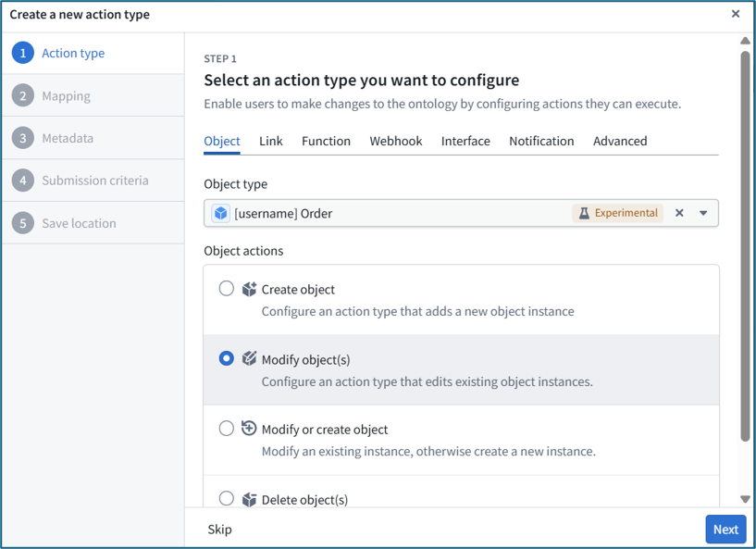This screenshot has height=549, width=756.
Task: Click the scrollbar up arrow
Action: [x=746, y=41]
